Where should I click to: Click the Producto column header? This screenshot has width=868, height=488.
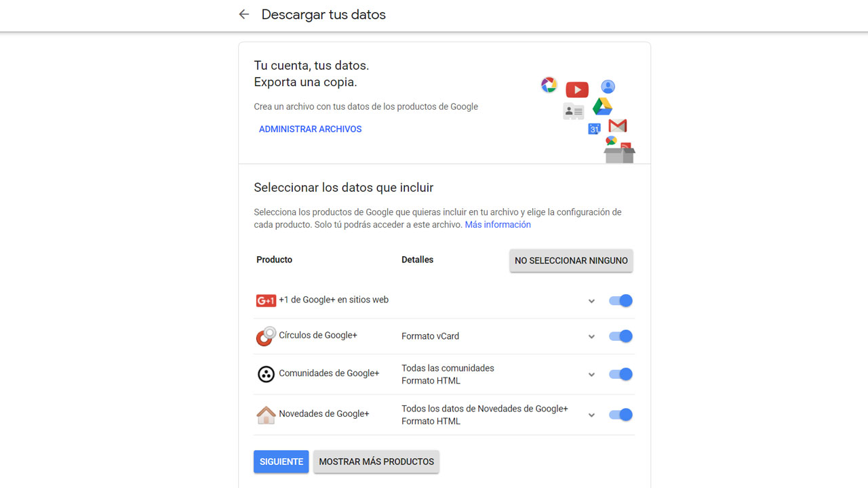(x=275, y=260)
